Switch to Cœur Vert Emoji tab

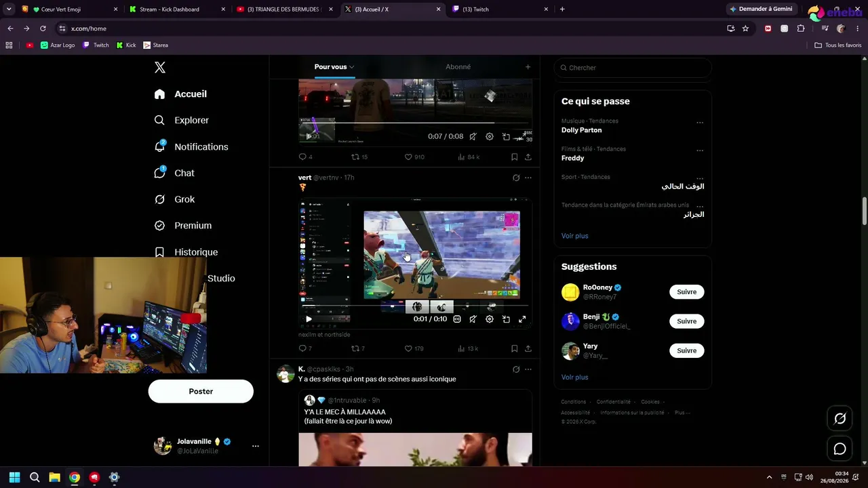tap(69, 9)
